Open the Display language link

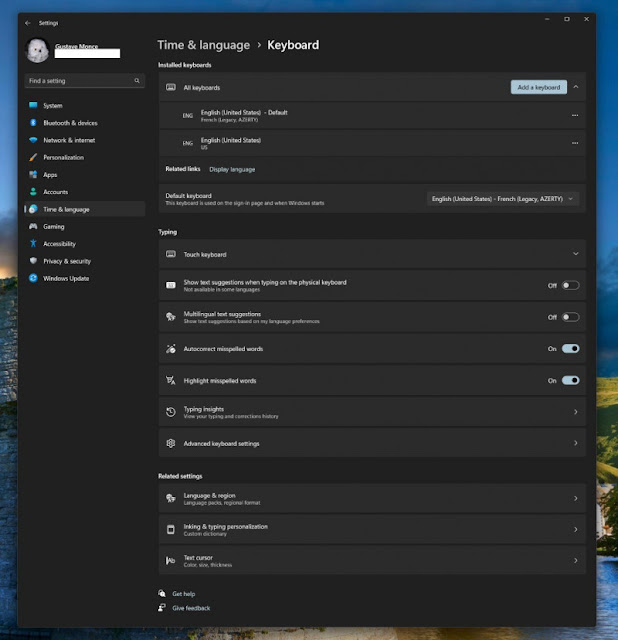(232, 169)
